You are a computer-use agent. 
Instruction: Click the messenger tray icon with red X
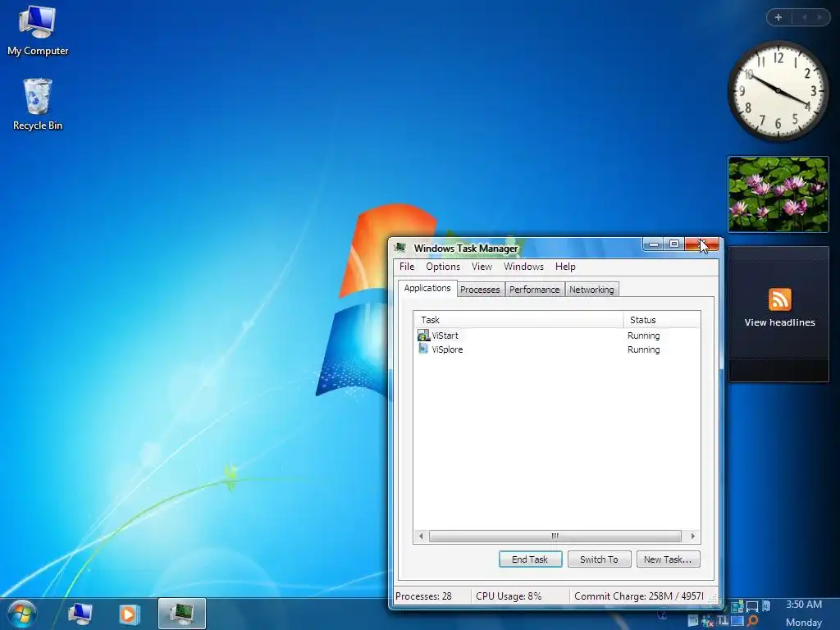tap(708, 622)
